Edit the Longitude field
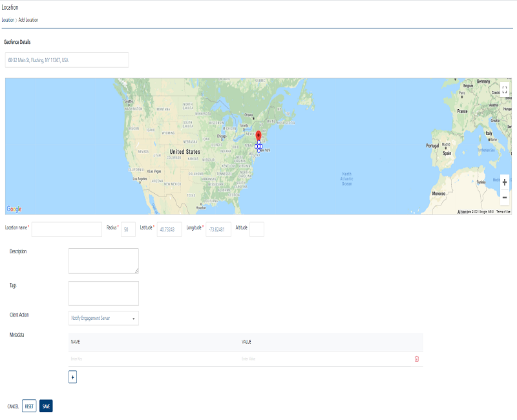The width and height of the screenshot is (517, 420). (218, 229)
